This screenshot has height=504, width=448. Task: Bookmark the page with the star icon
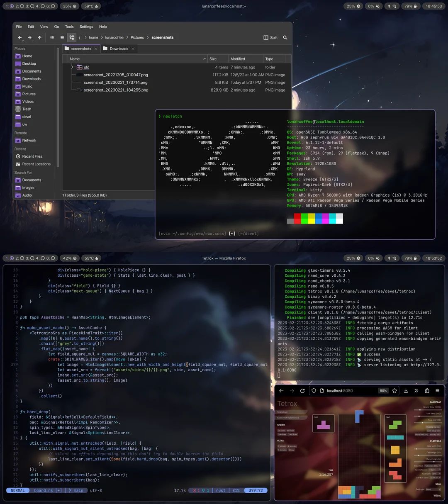tap(394, 391)
